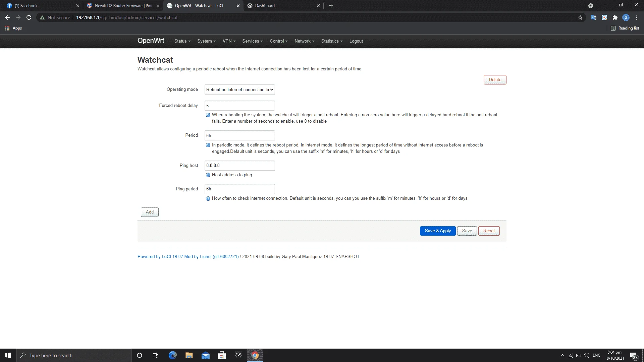The height and width of the screenshot is (362, 644).
Task: Click the browser back arrow
Action: coord(7,17)
